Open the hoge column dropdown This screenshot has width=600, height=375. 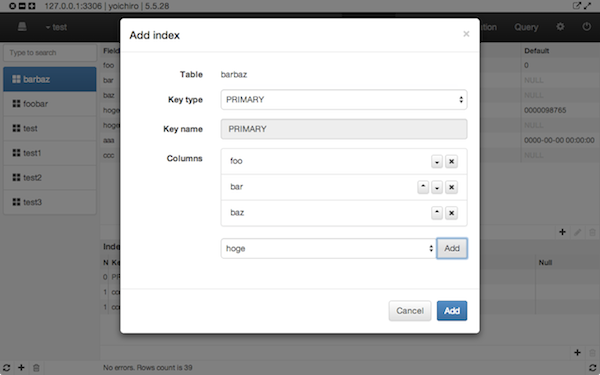(328, 248)
